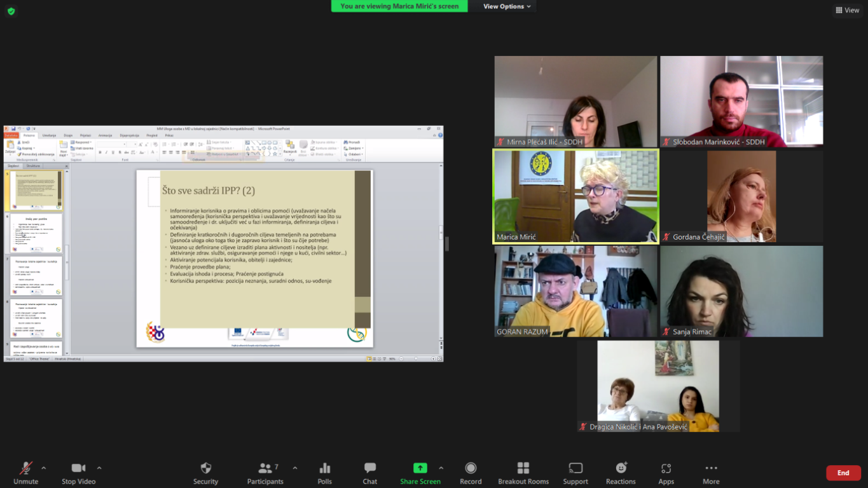Open the Reactions menu
Viewport: 868px width, 488px height.
pyautogui.click(x=621, y=469)
